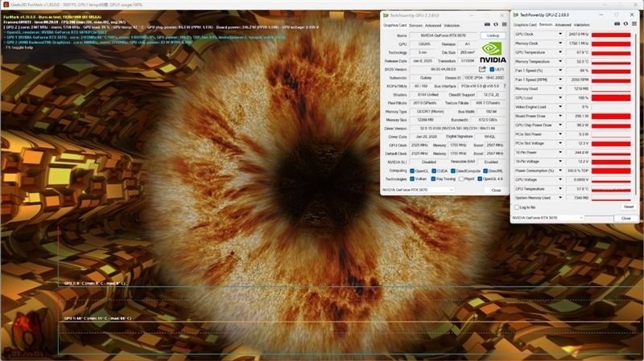
Task: Enable the Log to file checkbox
Action: 517,207
